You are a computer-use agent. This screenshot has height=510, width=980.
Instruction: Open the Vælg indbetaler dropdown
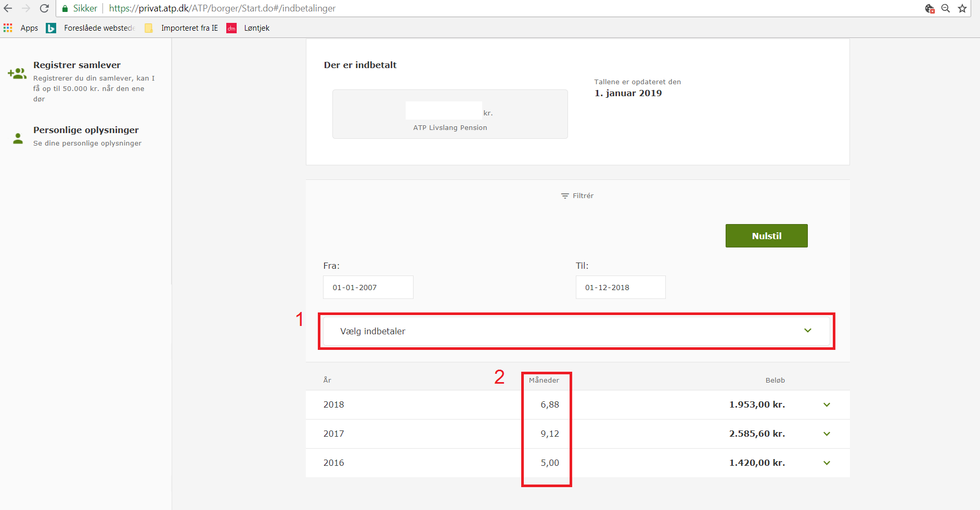(576, 331)
